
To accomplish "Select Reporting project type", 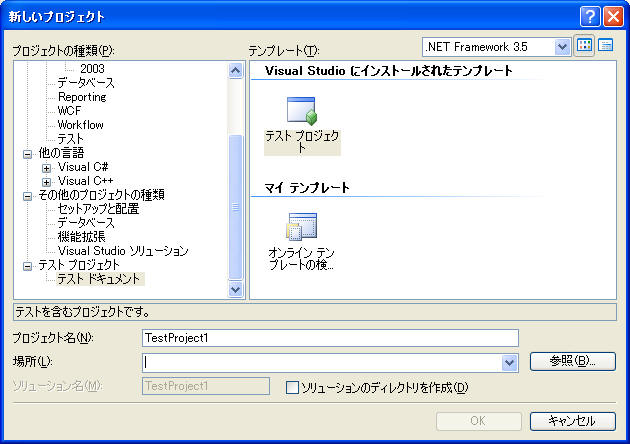I will point(82,97).
